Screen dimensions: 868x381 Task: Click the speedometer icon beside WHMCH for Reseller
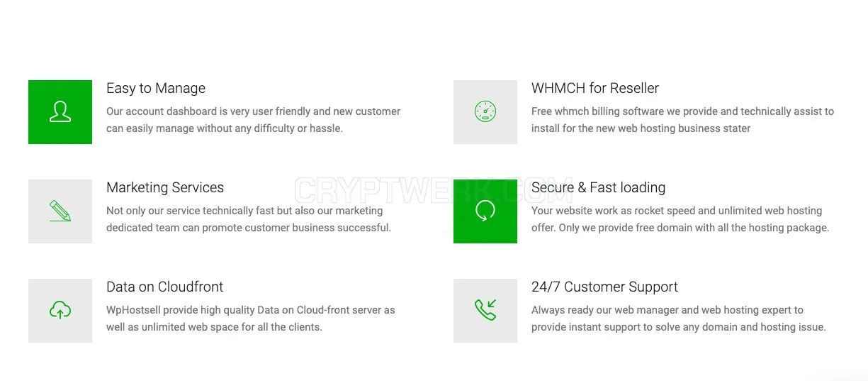tap(485, 111)
